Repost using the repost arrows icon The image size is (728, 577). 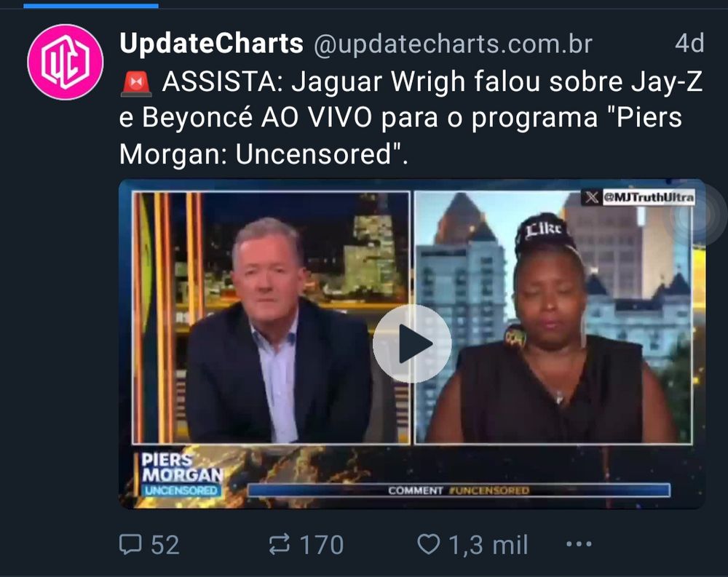[x=280, y=544]
